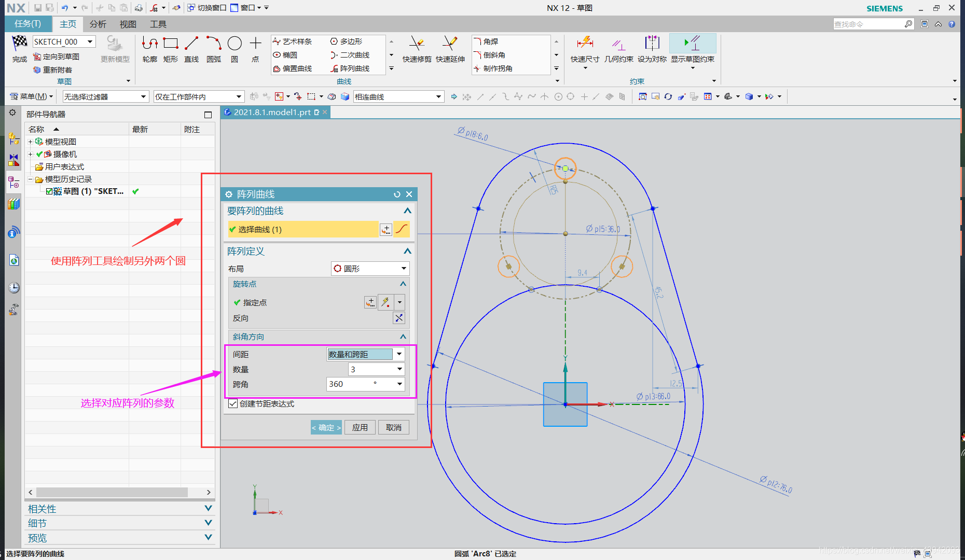Expand the Model Views (模型视图) tree node
This screenshot has height=560, width=965.
(30, 142)
